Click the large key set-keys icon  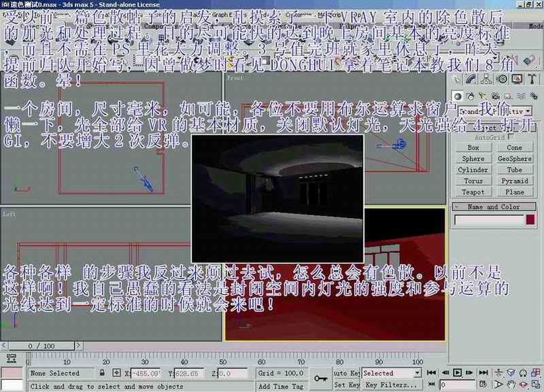click(320, 378)
